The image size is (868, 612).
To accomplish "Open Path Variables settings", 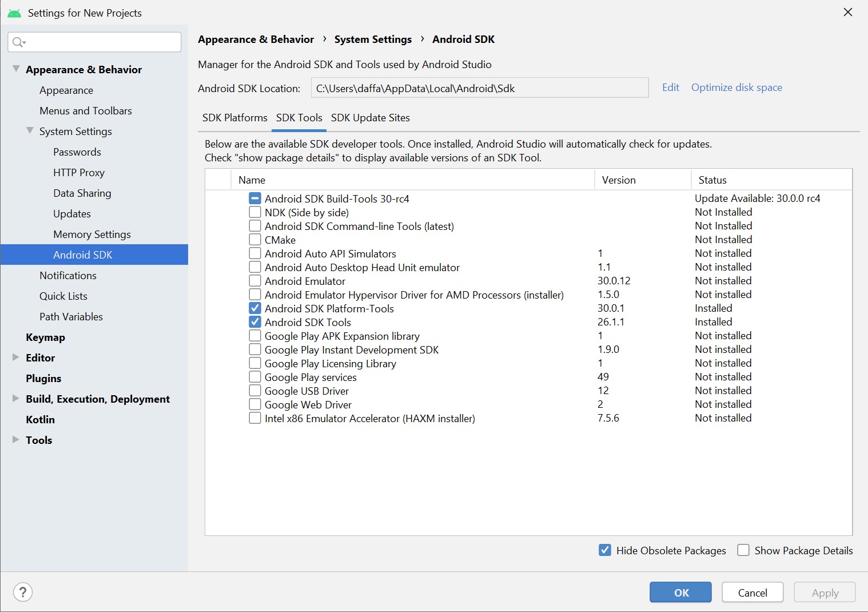I will click(71, 317).
